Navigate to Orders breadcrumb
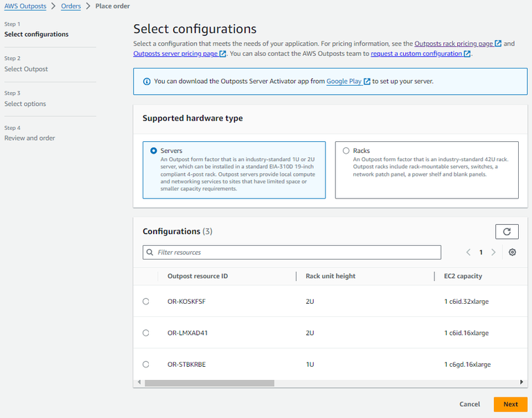The width and height of the screenshot is (532, 418). (x=69, y=6)
